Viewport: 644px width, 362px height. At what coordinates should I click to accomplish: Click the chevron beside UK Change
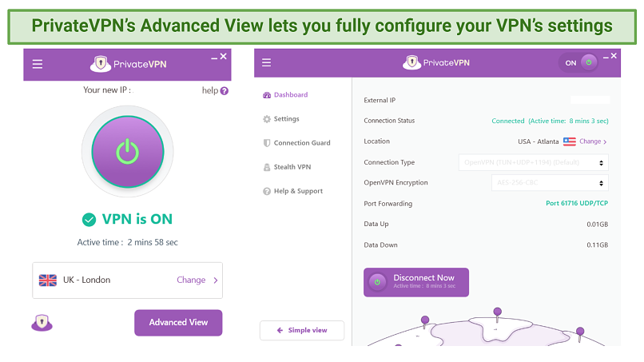(x=216, y=280)
